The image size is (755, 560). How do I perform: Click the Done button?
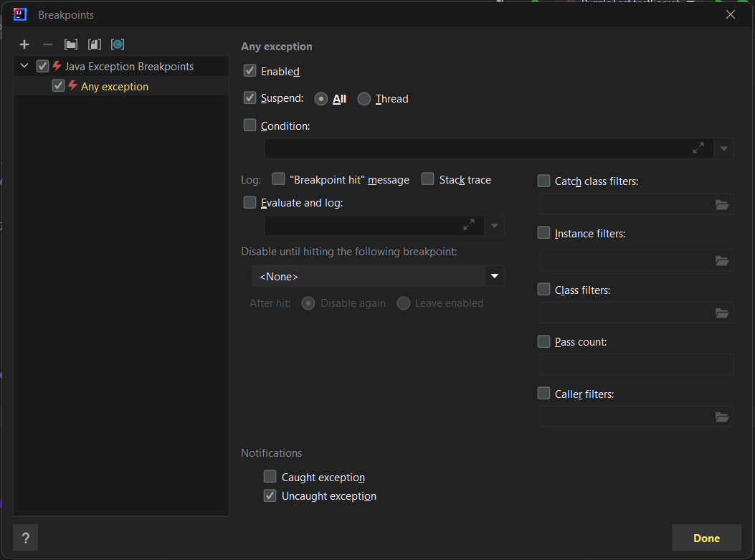706,538
